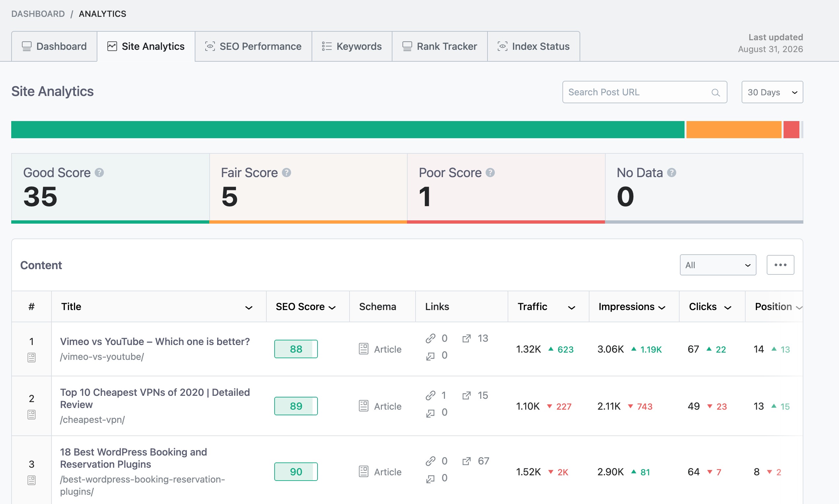Click external links icon showing 13
The width and height of the screenshot is (839, 504).
(x=467, y=338)
